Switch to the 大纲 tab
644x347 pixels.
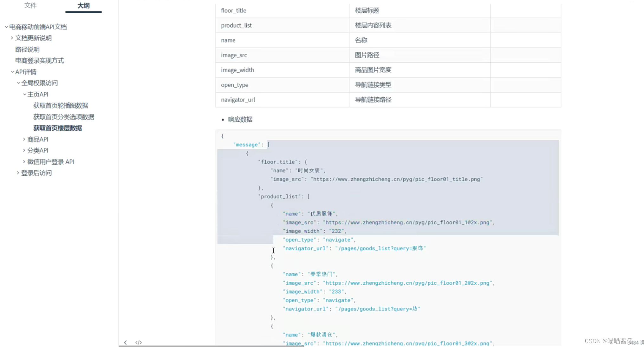83,5
